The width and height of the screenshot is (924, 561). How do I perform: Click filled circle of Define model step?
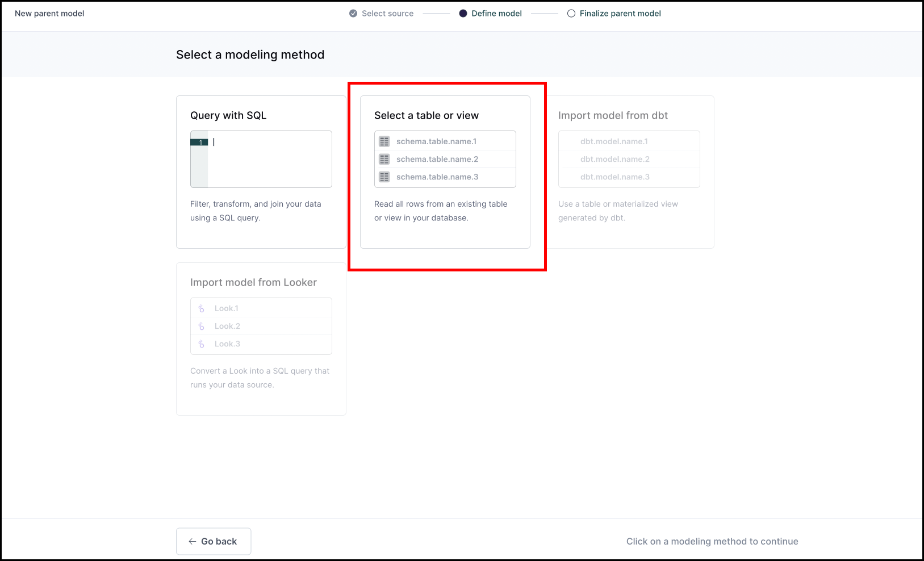click(463, 14)
